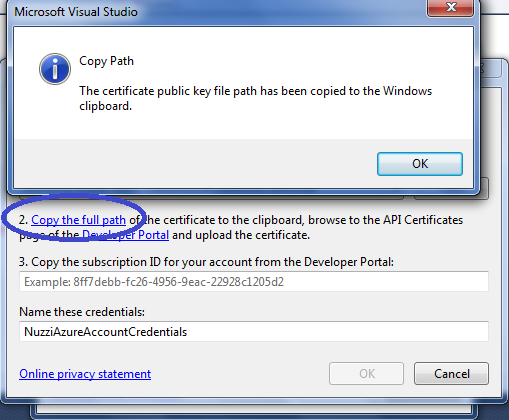Click the greyed-out OK button
Image resolution: width=509 pixels, height=420 pixels.
click(366, 374)
